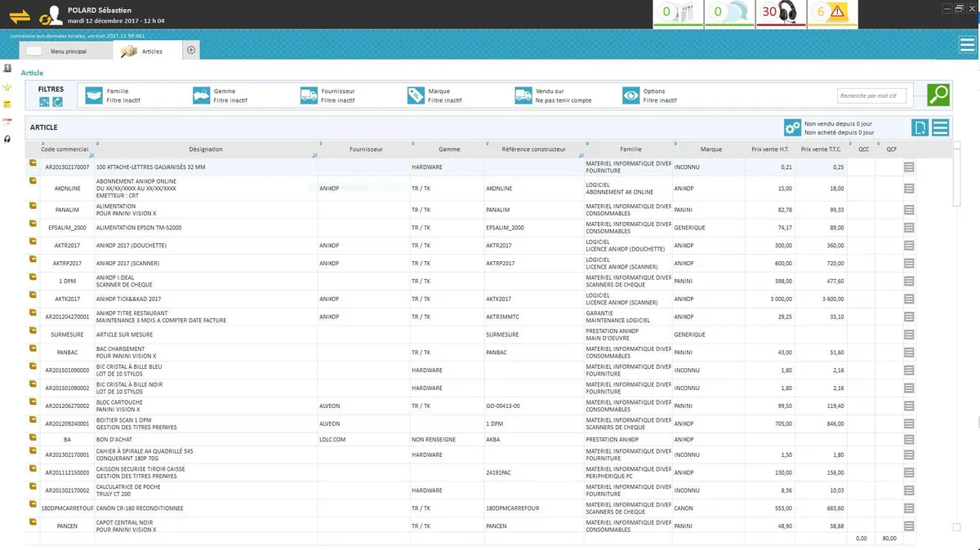Open the headset support counter showing 30
980x550 pixels.
(781, 13)
